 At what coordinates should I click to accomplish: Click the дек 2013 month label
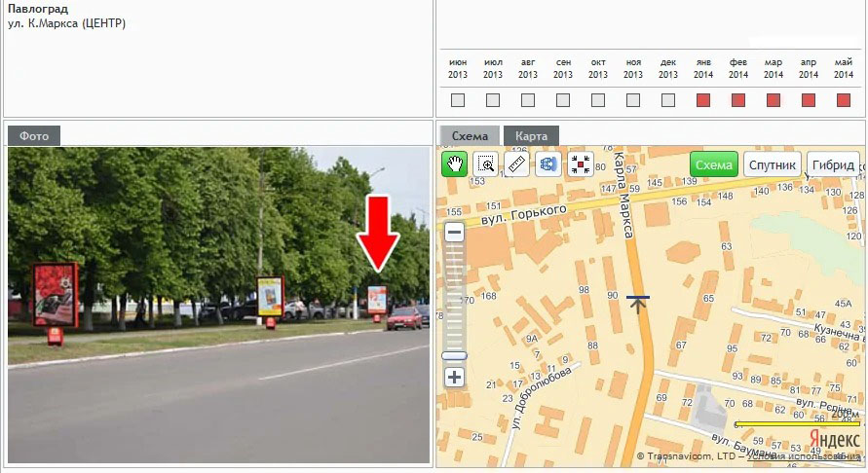tap(668, 68)
